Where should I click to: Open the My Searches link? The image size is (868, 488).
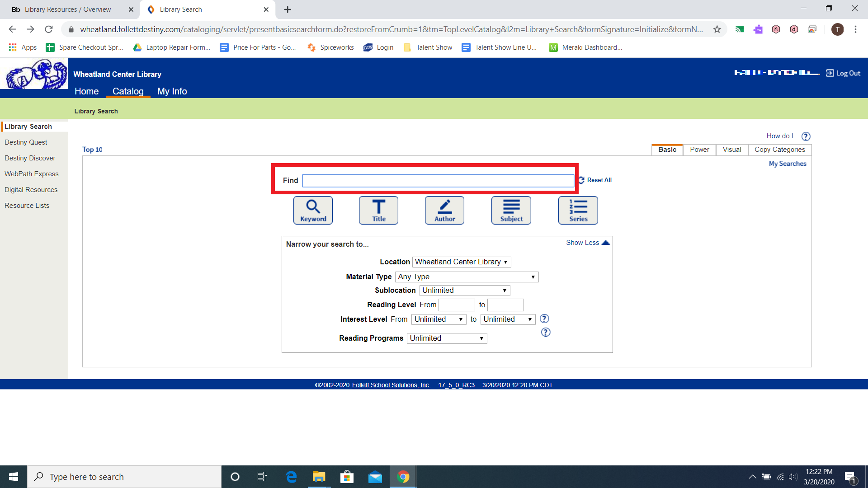pyautogui.click(x=788, y=164)
